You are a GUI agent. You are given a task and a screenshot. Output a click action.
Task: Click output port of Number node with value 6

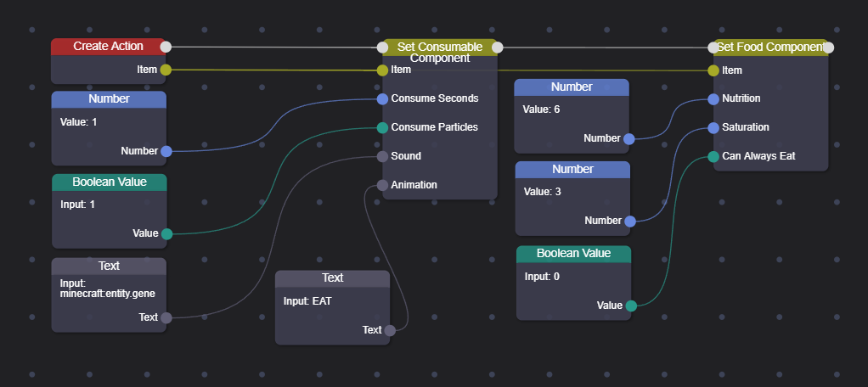click(x=628, y=139)
